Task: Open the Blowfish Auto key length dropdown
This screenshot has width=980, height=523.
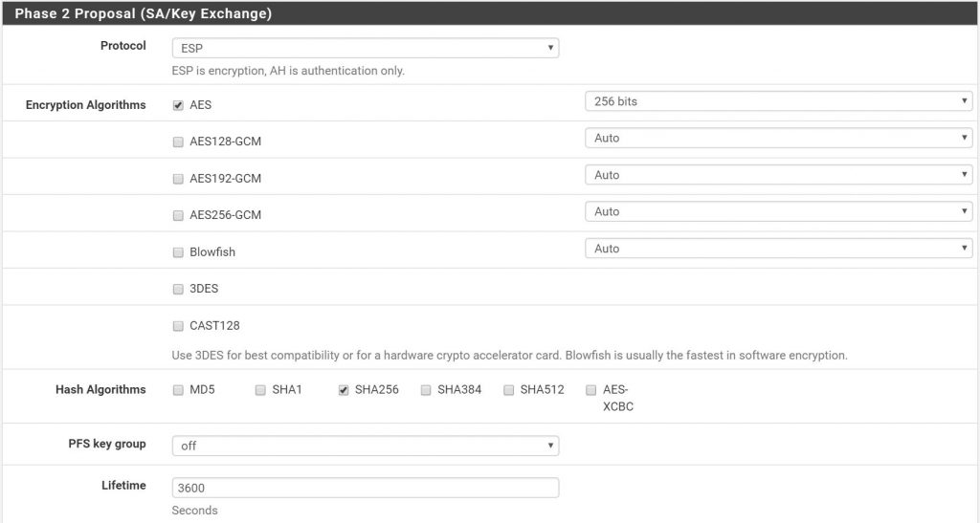Action: pyautogui.click(x=778, y=249)
